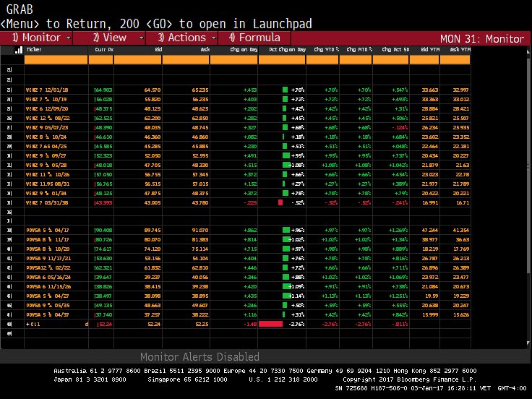
Task: Expand the dropdown arrow next to Actions
Action: pyautogui.click(x=214, y=38)
